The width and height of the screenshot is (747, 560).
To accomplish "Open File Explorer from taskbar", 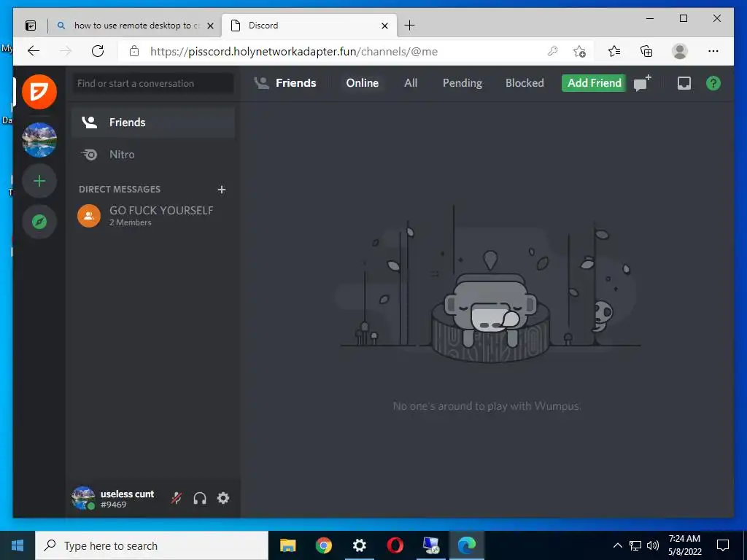I will 287,545.
